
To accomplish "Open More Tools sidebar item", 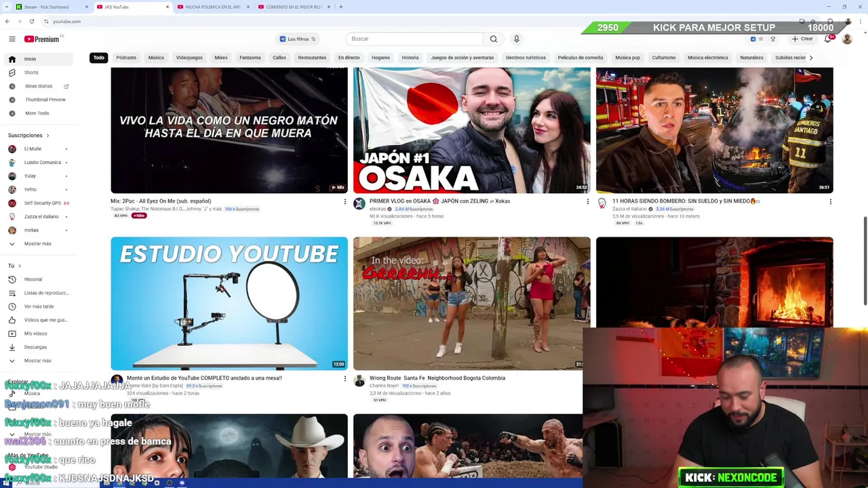I will [x=37, y=113].
